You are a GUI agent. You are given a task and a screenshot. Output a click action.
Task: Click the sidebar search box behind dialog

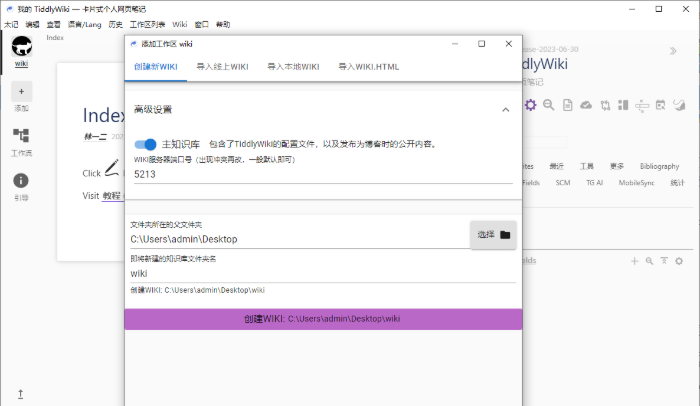(545, 142)
